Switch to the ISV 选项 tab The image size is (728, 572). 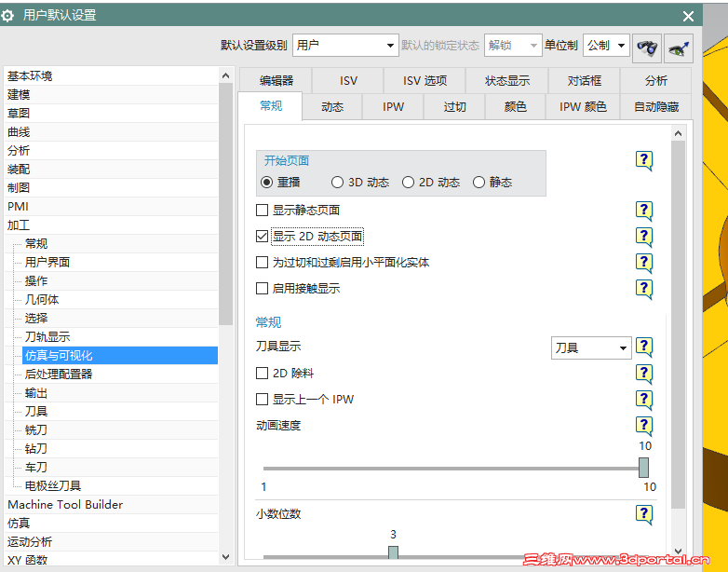425,81
